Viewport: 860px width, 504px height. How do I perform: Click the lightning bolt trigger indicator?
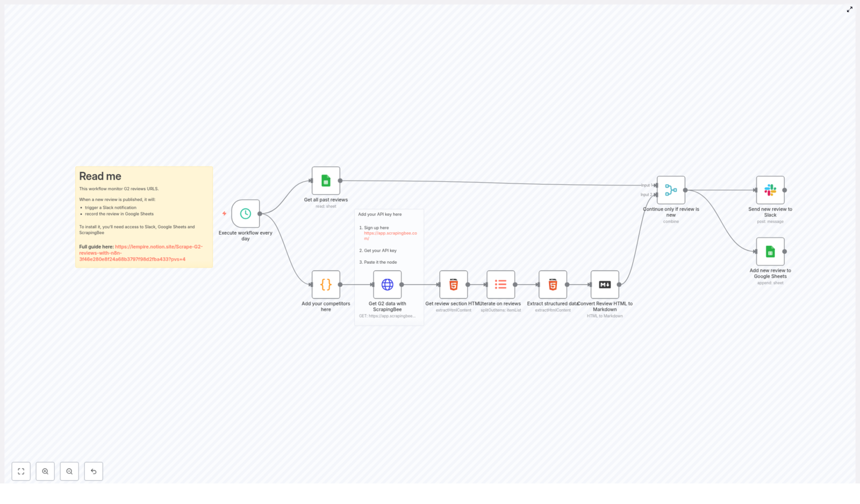click(x=224, y=213)
